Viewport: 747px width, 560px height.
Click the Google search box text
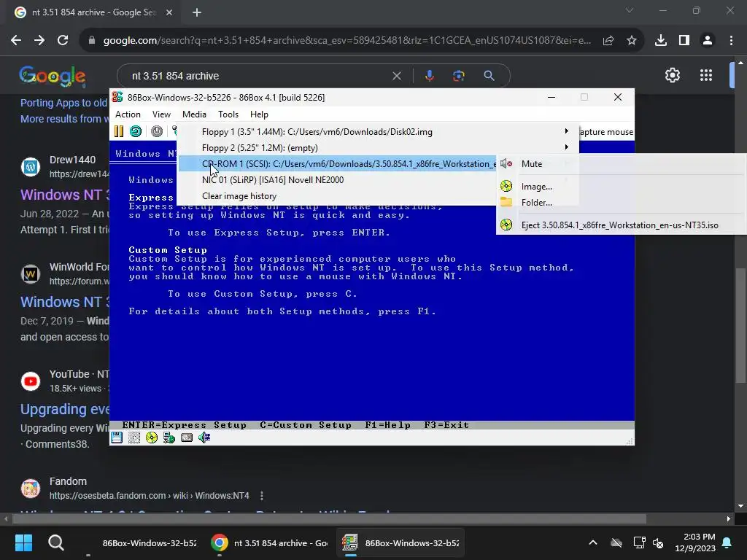(x=175, y=76)
